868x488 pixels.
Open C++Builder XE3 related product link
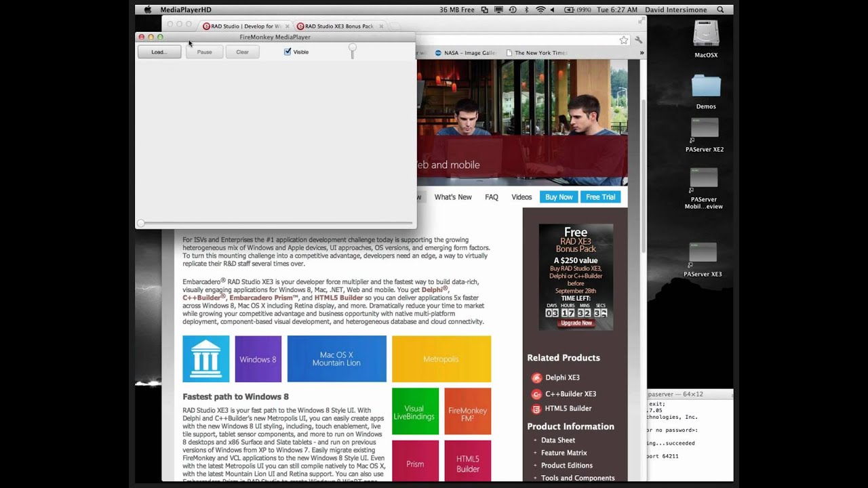coord(570,394)
